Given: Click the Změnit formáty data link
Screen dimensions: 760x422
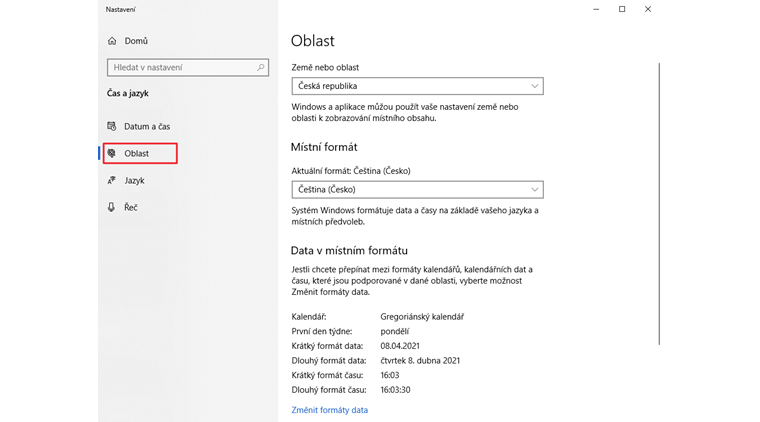Looking at the screenshot, I should [x=329, y=410].
